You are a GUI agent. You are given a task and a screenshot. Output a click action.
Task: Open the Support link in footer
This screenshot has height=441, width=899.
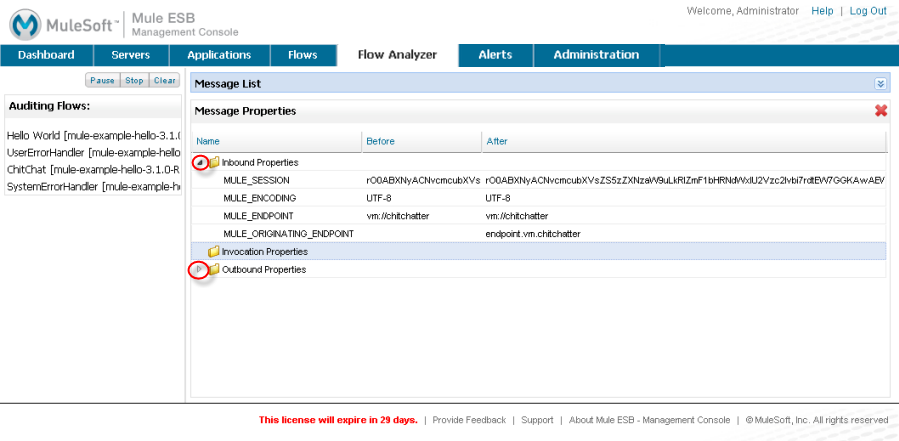tap(537, 420)
